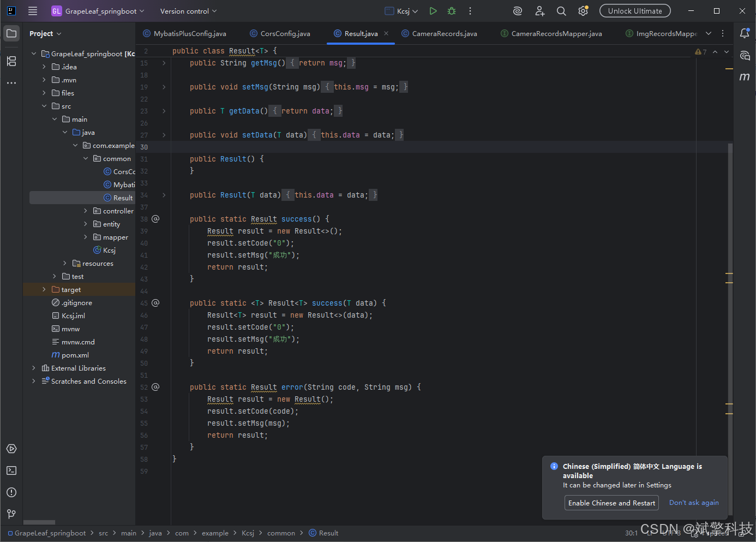Viewport: 756px width, 542px height.
Task: Jump to previous highlighted problem arrow
Action: [715, 52]
